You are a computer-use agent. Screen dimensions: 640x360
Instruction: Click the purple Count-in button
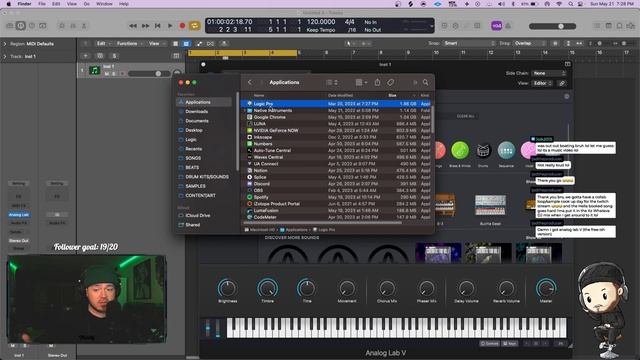pos(496,26)
